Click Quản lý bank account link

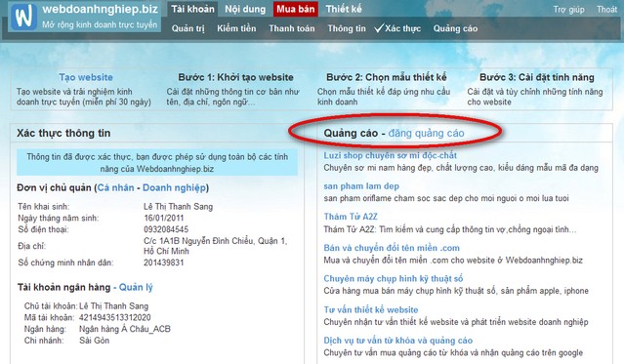136,287
